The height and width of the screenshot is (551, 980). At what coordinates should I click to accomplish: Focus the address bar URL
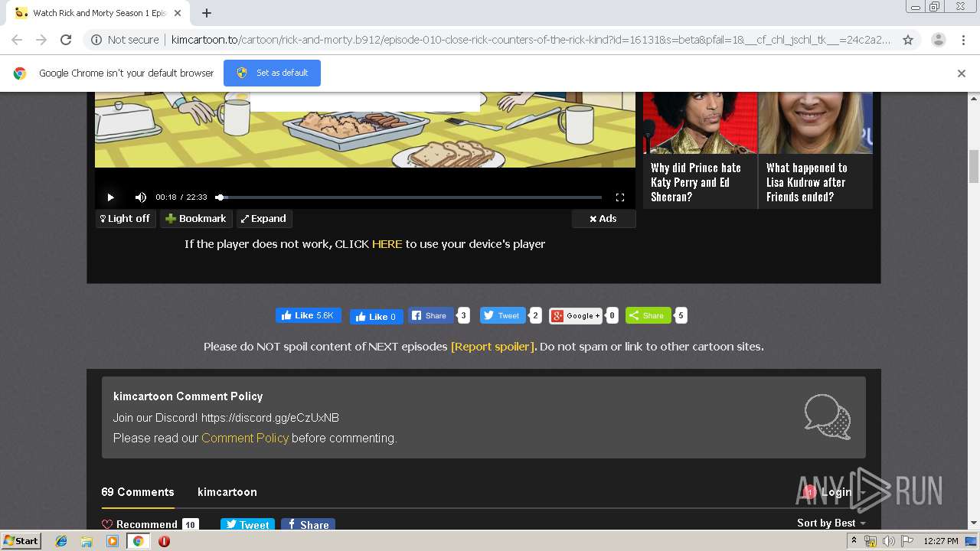[x=531, y=40]
